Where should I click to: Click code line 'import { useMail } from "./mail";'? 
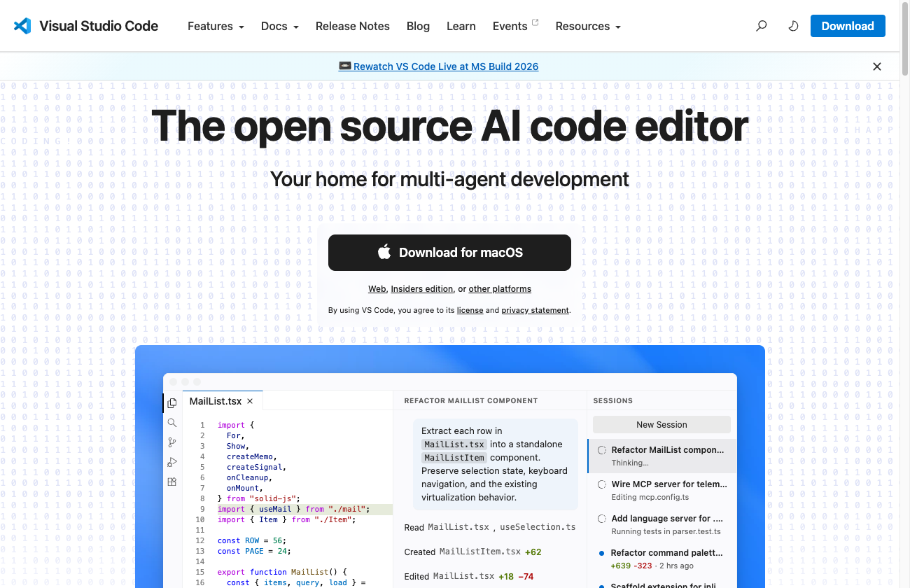293,509
